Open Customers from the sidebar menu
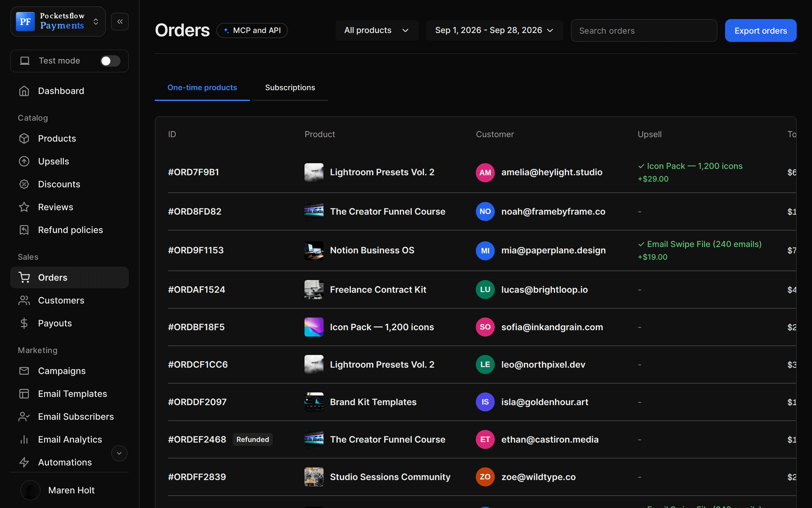 [x=69, y=300]
